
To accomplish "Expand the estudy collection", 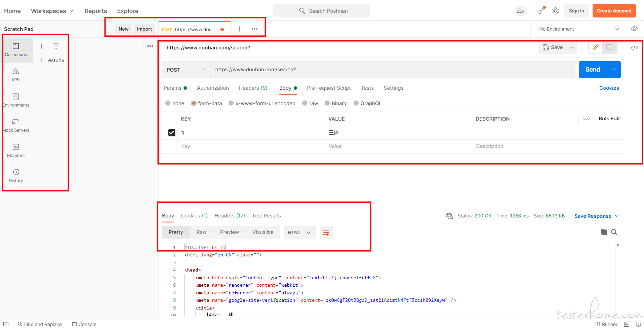I will pyautogui.click(x=41, y=60).
